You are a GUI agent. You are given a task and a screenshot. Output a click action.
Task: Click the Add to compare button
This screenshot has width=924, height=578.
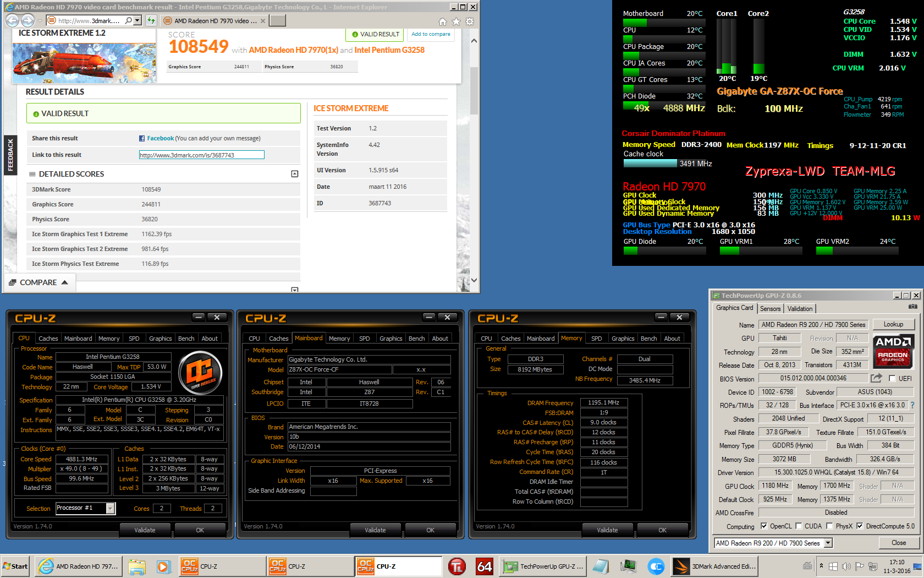point(431,34)
